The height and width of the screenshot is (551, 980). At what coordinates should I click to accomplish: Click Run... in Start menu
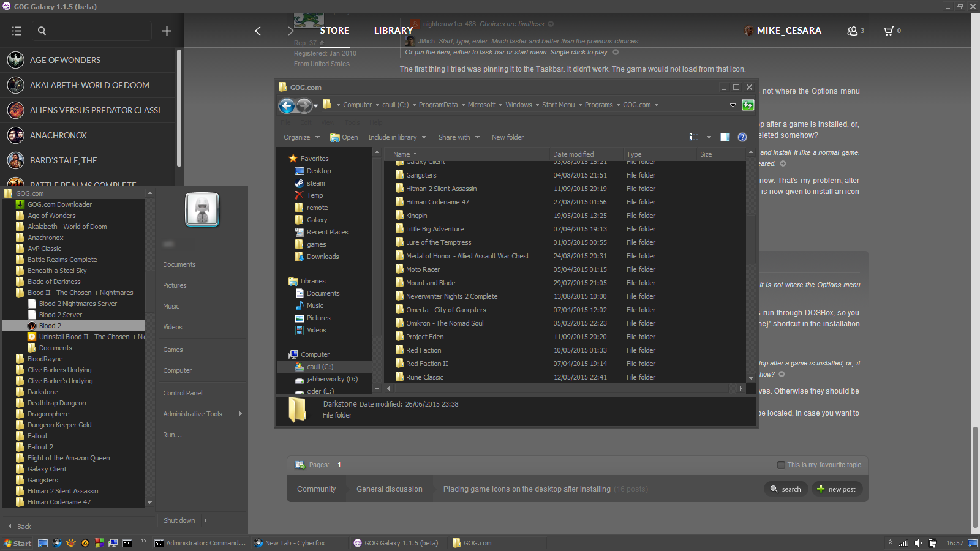click(172, 435)
